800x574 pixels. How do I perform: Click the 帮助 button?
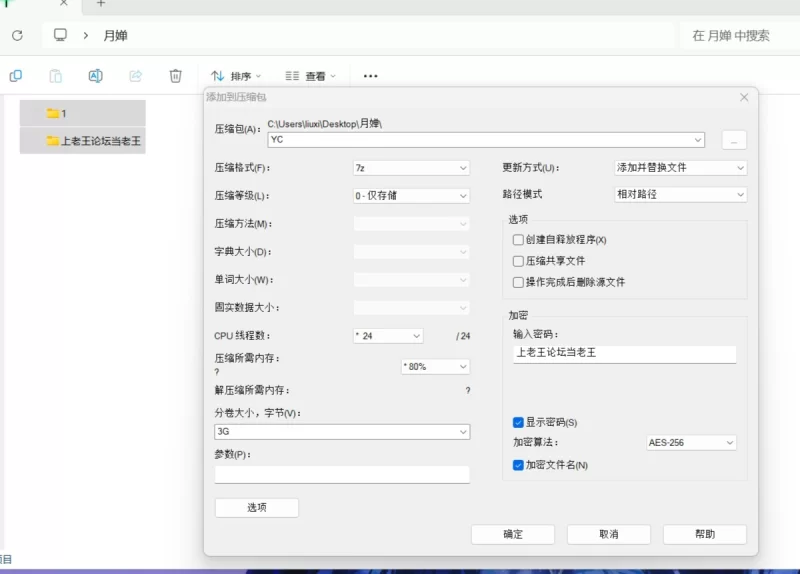coord(705,534)
